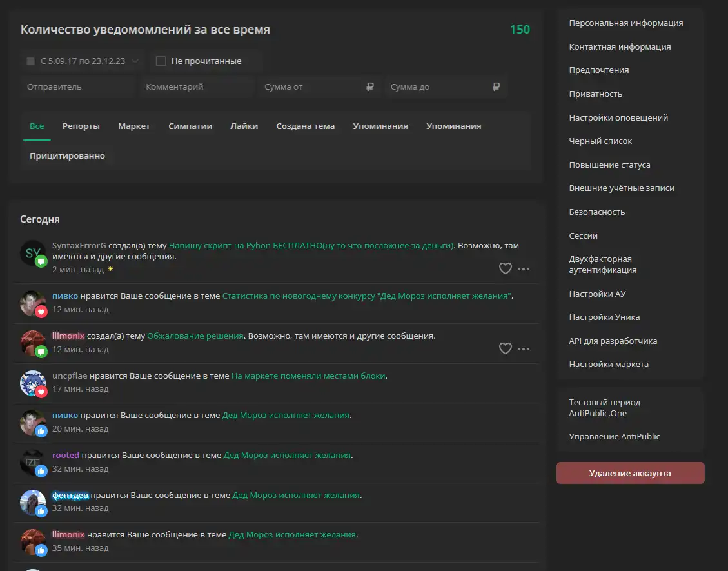Viewport: 728px width, 571px height.
Task: Open Двухфакторная аутентификация settings
Action: [x=603, y=265]
